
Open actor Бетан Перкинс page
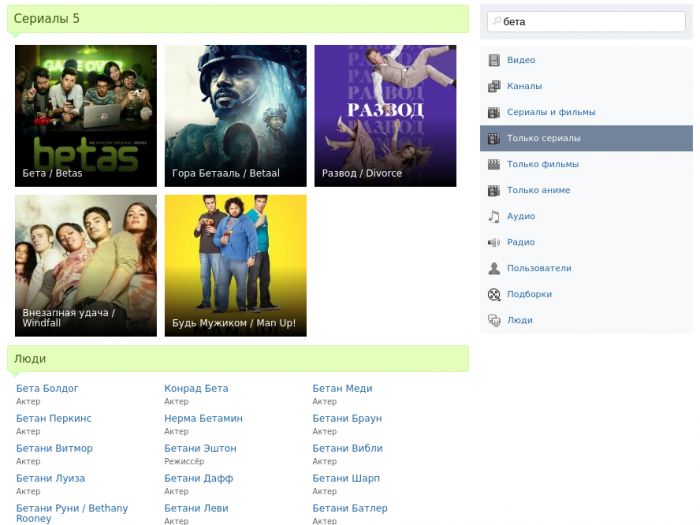click(54, 419)
